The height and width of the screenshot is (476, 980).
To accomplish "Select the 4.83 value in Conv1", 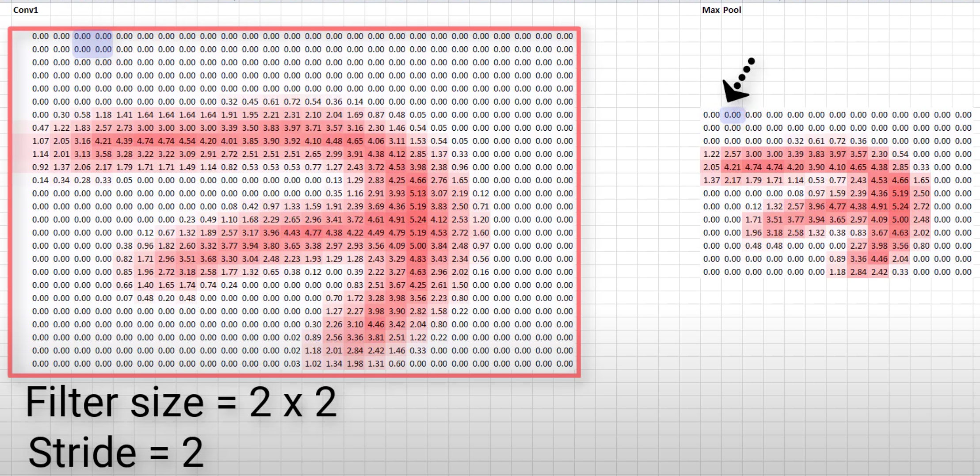I will 418,259.
